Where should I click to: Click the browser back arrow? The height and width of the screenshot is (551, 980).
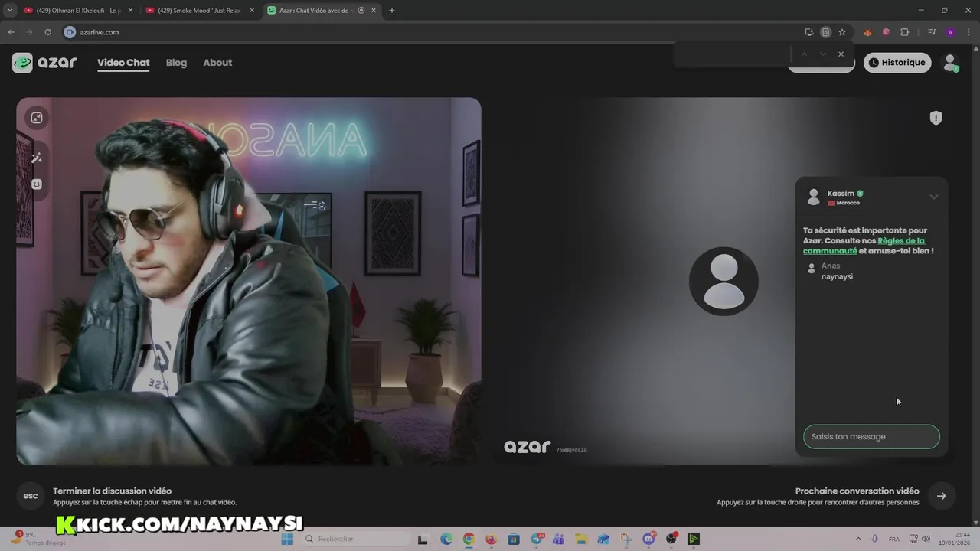click(x=11, y=32)
